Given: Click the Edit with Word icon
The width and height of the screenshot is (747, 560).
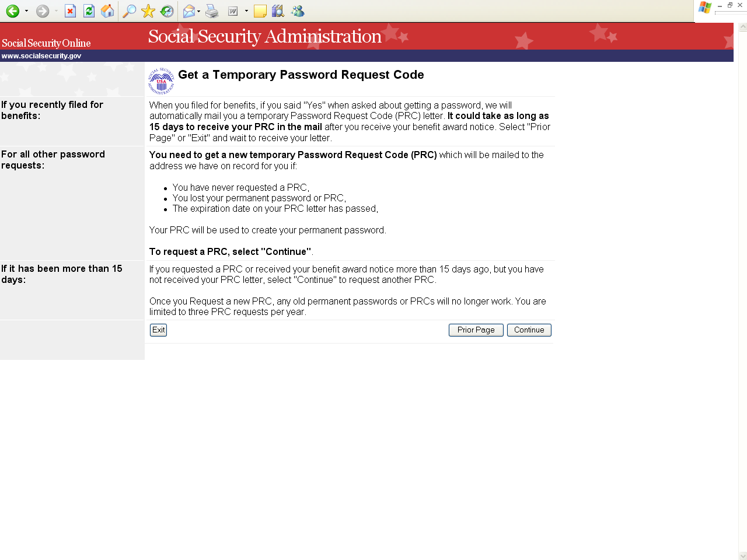Looking at the screenshot, I should click(232, 11).
